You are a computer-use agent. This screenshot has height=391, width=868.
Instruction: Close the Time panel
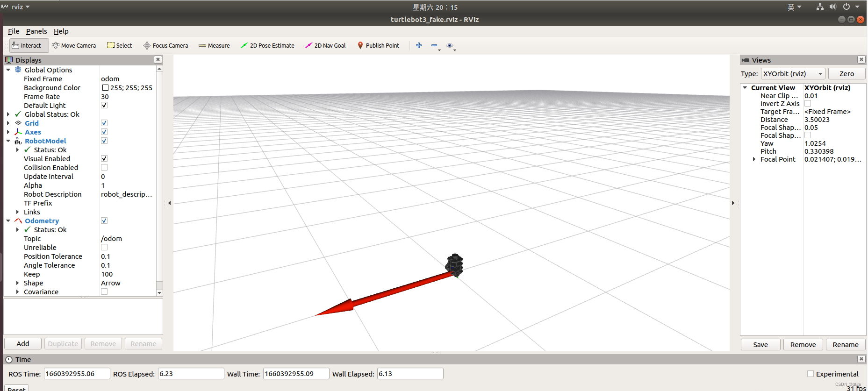click(x=861, y=359)
